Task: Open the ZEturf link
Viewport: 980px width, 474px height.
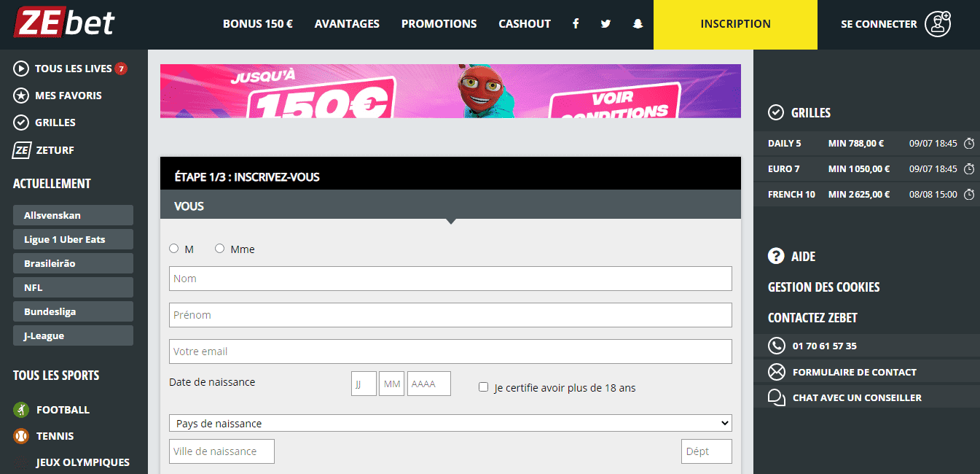Action: (x=55, y=150)
